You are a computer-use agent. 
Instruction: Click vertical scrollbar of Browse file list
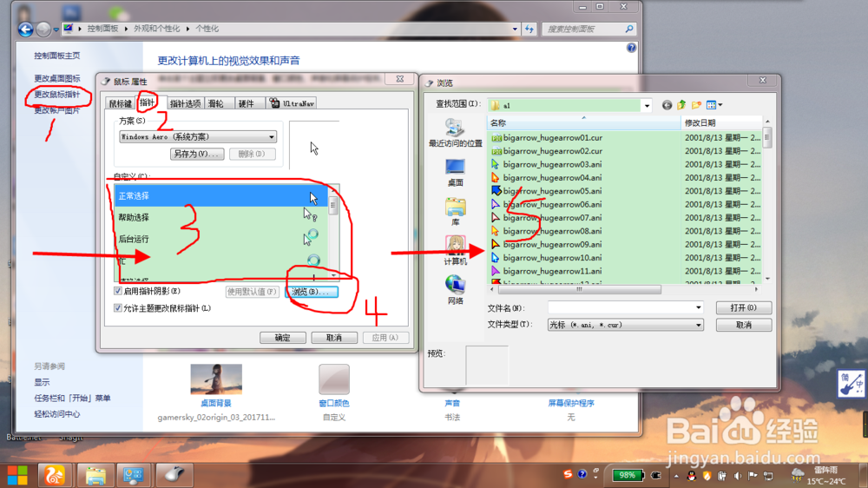(767, 137)
